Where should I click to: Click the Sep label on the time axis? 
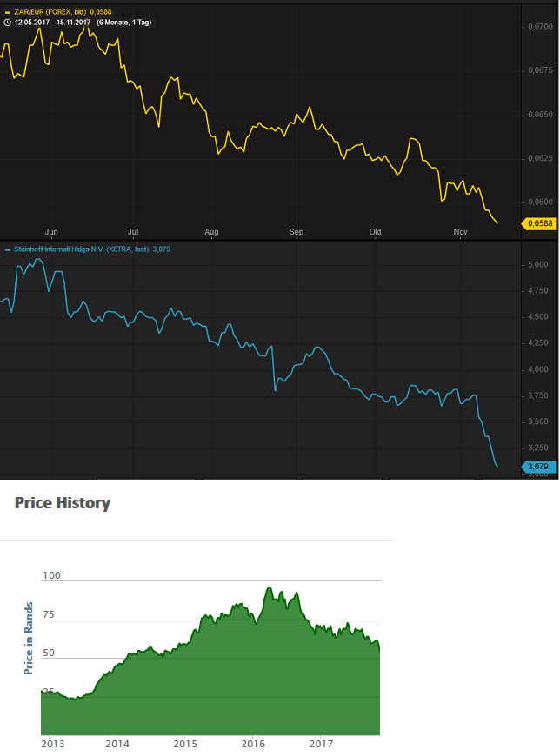(297, 232)
